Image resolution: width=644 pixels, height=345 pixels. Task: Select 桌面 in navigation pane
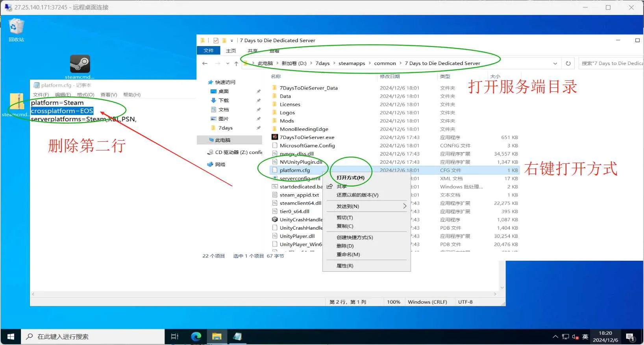[x=223, y=91]
